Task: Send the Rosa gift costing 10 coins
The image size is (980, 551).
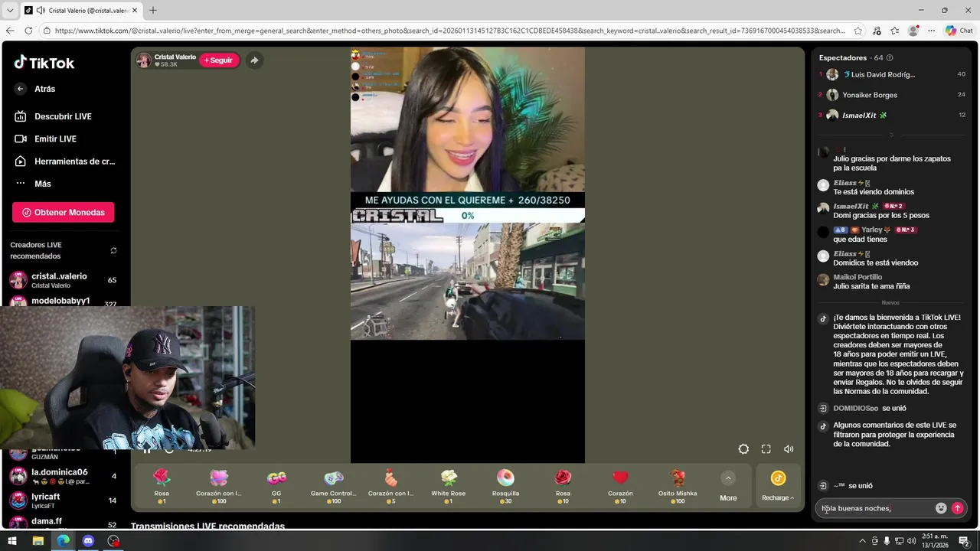Action: click(x=563, y=487)
